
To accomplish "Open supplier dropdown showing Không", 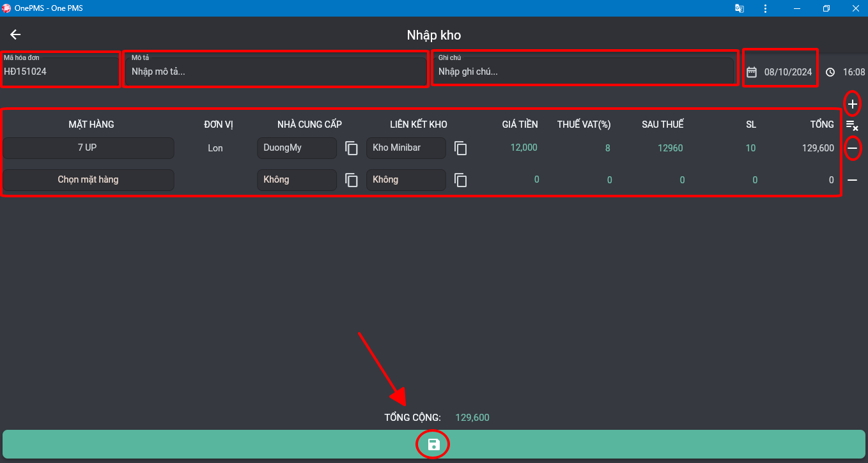I will click(297, 180).
